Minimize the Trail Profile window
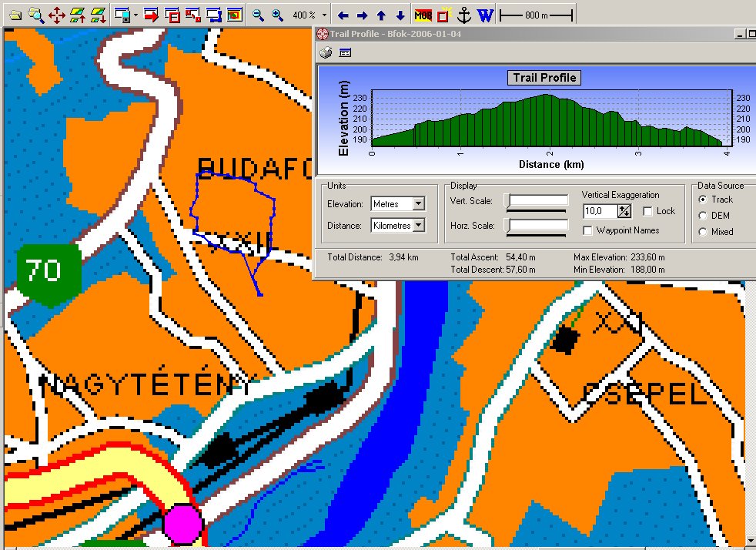756x550 pixels. pyautogui.click(x=740, y=34)
